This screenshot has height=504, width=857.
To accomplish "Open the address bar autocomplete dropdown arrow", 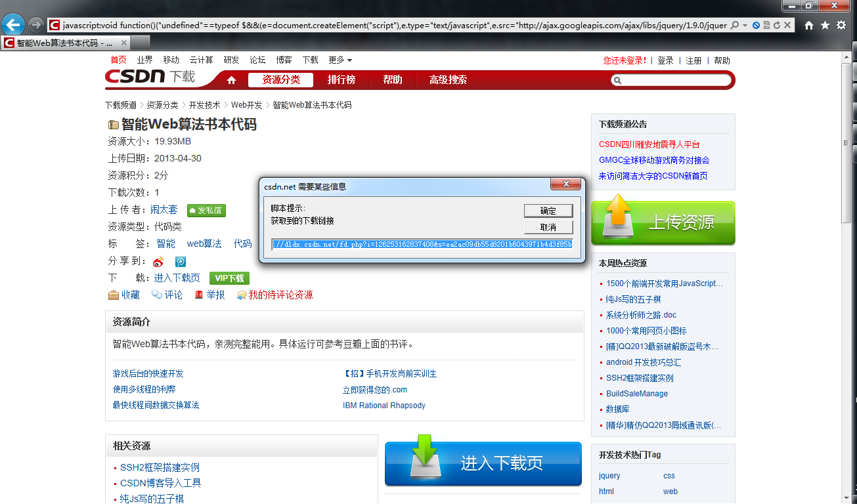I will 745,25.
